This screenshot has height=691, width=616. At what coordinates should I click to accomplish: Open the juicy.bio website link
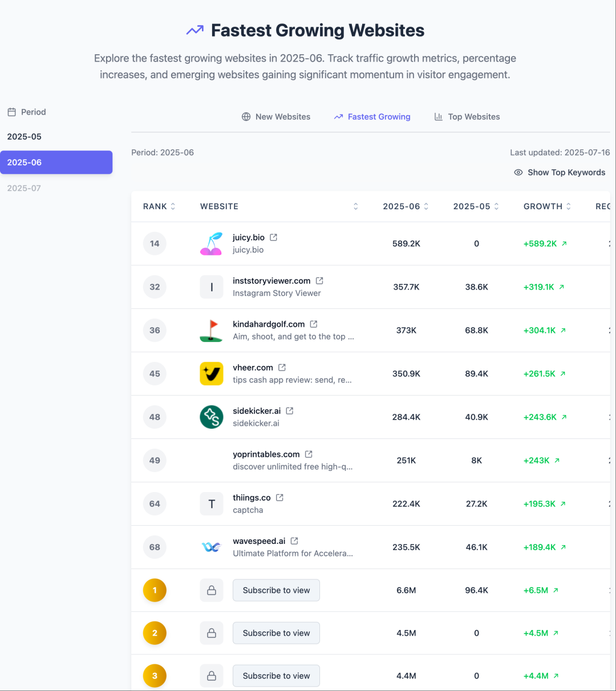pos(249,237)
